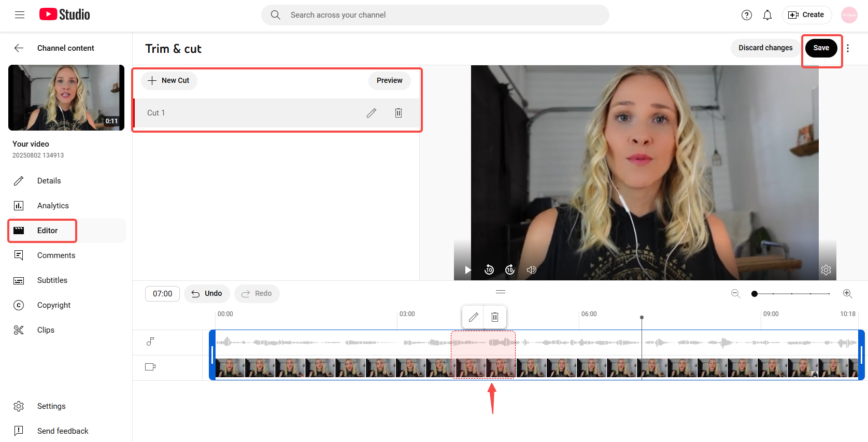Viewport: 868px width, 442px height.
Task: Click the 07:00 timestamp field
Action: pyautogui.click(x=162, y=294)
